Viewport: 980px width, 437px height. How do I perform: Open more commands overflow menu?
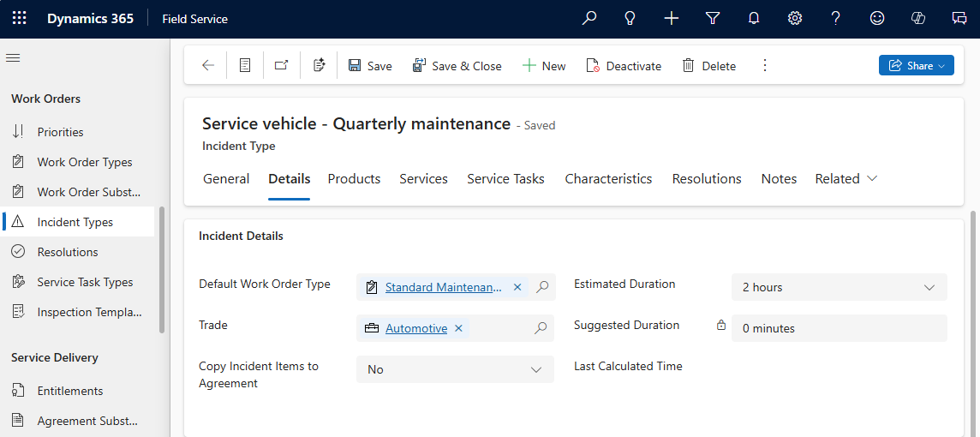point(765,66)
